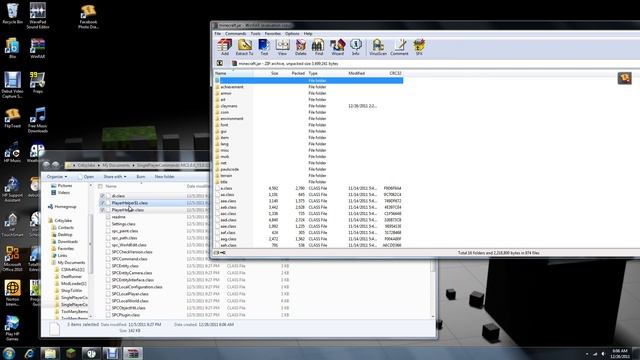
Task: Click Open button in Explorer toolbar
Action: point(86,177)
